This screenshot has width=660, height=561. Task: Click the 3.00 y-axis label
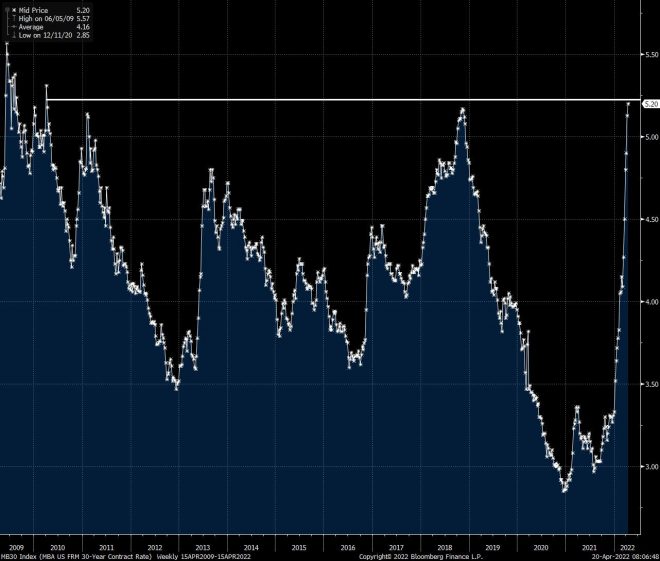click(x=651, y=466)
